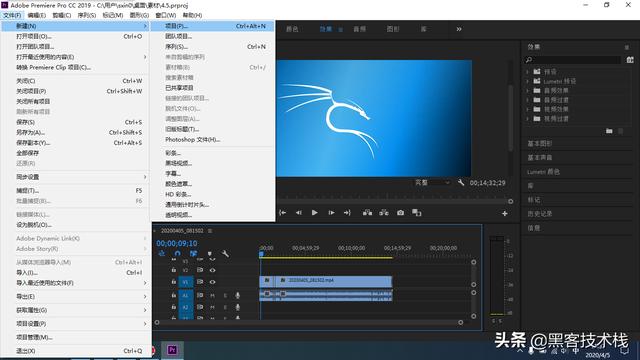The height and width of the screenshot is (360, 640).
Task: Click Go to Out point button
Action: (x=347, y=213)
